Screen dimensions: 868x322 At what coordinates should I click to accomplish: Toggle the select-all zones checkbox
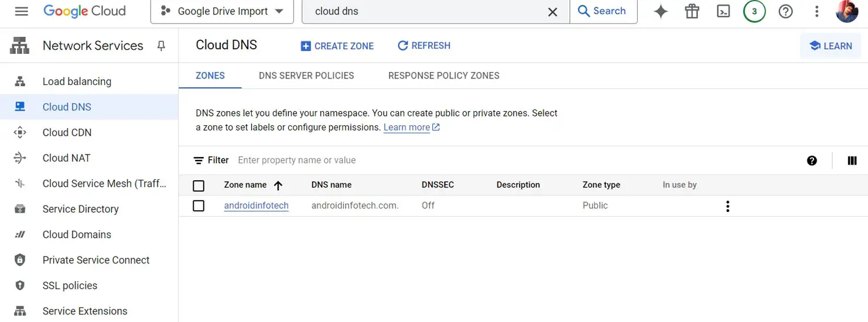(x=199, y=186)
